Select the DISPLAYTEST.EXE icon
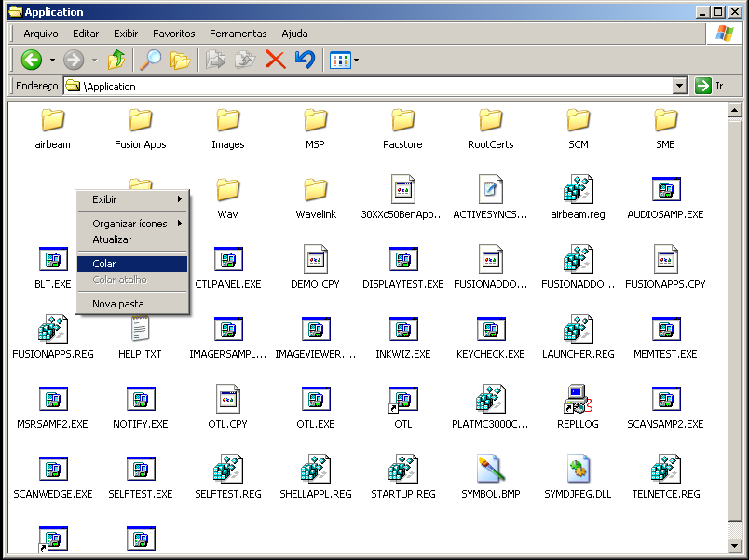749x560 pixels. point(403,259)
